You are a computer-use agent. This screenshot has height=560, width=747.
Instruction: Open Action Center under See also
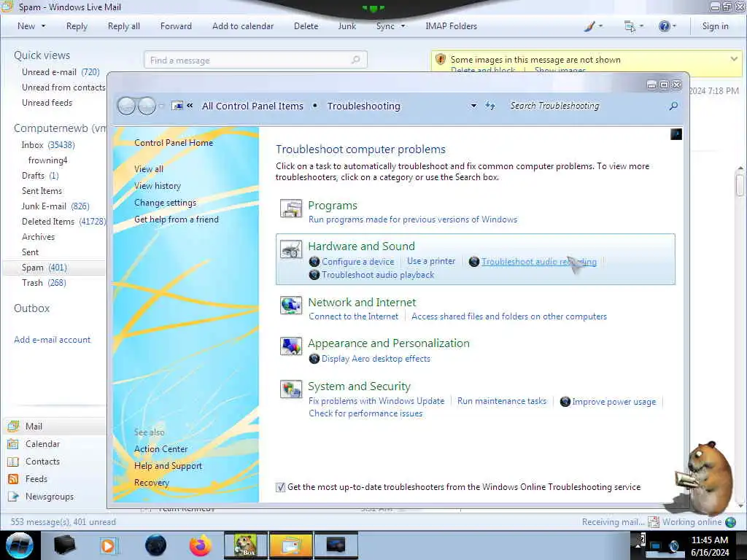pyautogui.click(x=160, y=449)
